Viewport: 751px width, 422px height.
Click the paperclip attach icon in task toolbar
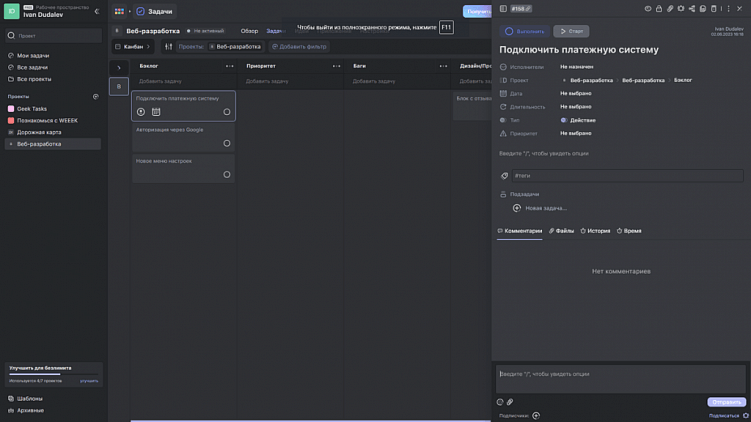670,9
